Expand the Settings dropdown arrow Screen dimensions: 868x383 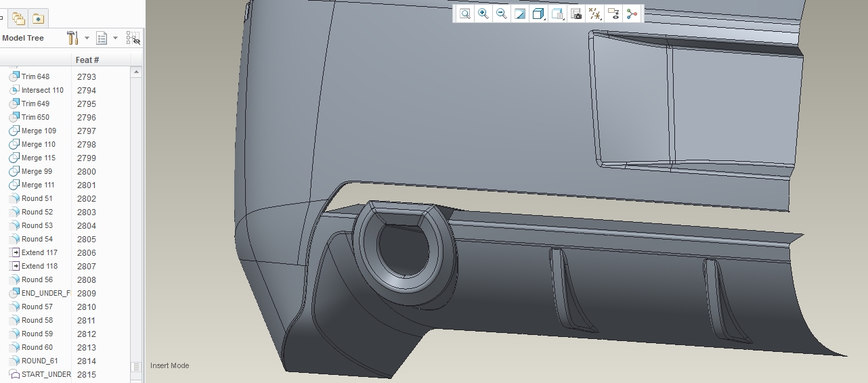[x=87, y=38]
